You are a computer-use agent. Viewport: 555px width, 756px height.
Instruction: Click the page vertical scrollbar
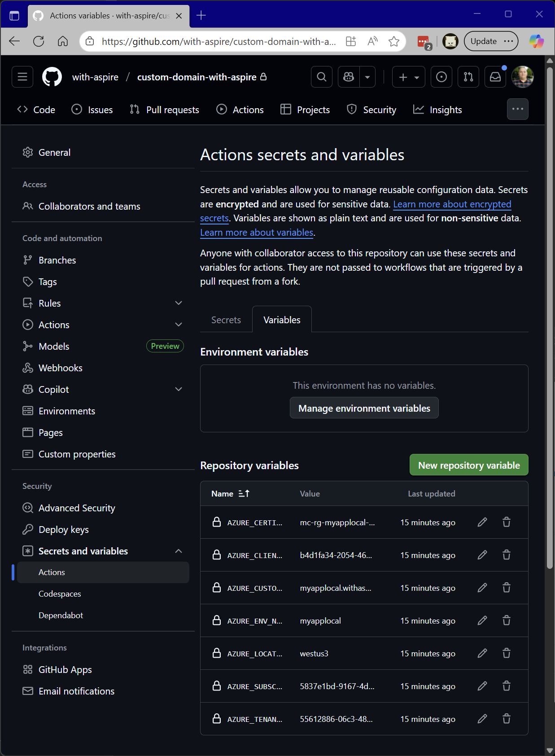click(550, 314)
